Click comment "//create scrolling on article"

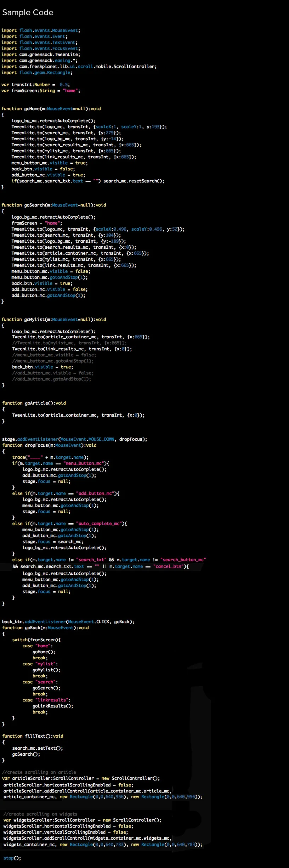click(x=39, y=772)
